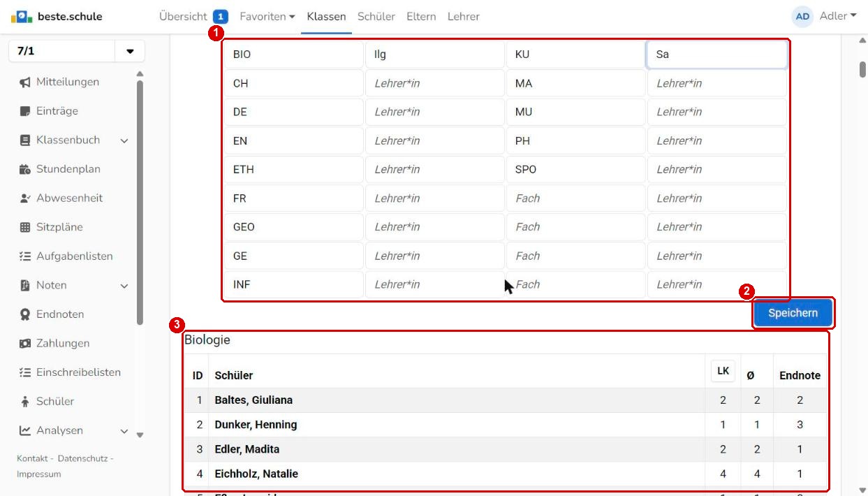
Task: Click the Einschreibelisten list icon
Action: pos(24,372)
